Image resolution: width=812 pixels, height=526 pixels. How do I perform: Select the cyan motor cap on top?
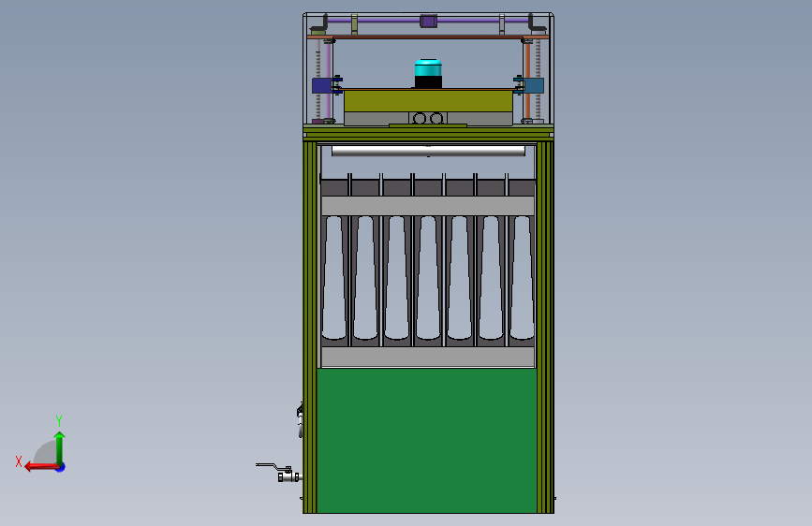tap(428, 67)
